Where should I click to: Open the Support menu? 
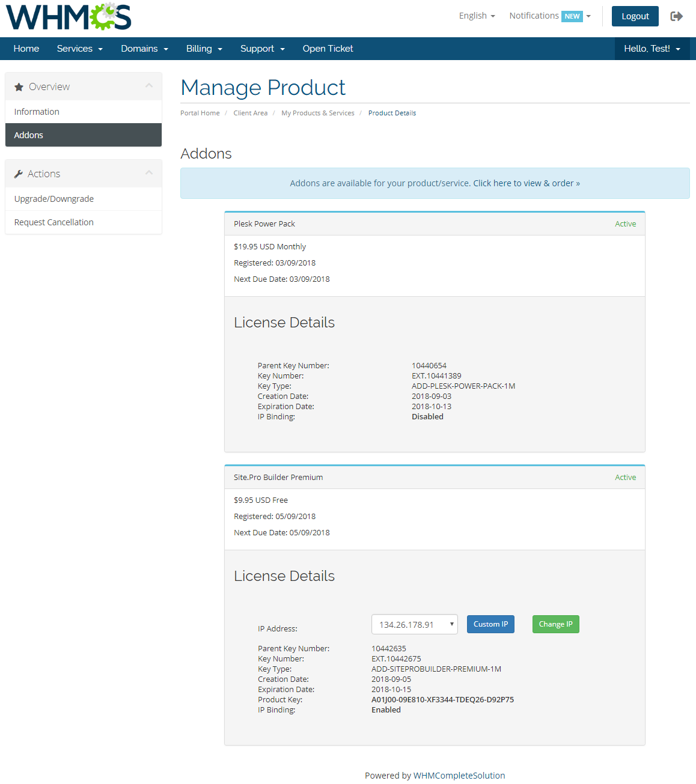262,49
